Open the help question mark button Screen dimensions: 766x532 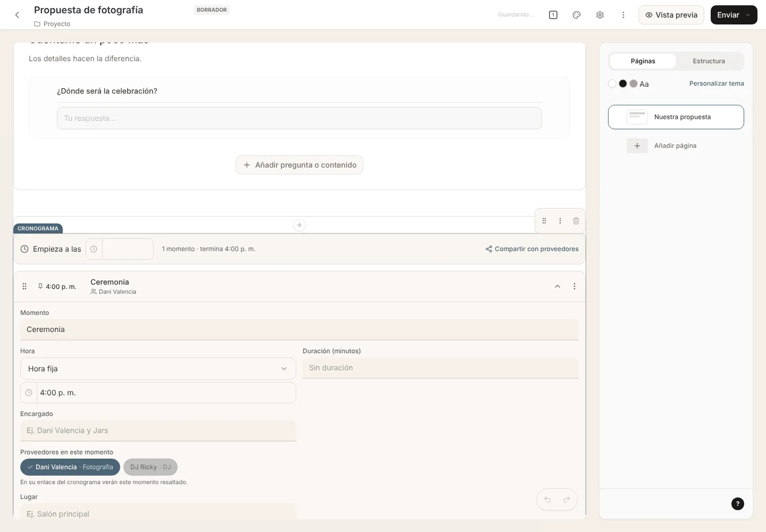click(738, 504)
